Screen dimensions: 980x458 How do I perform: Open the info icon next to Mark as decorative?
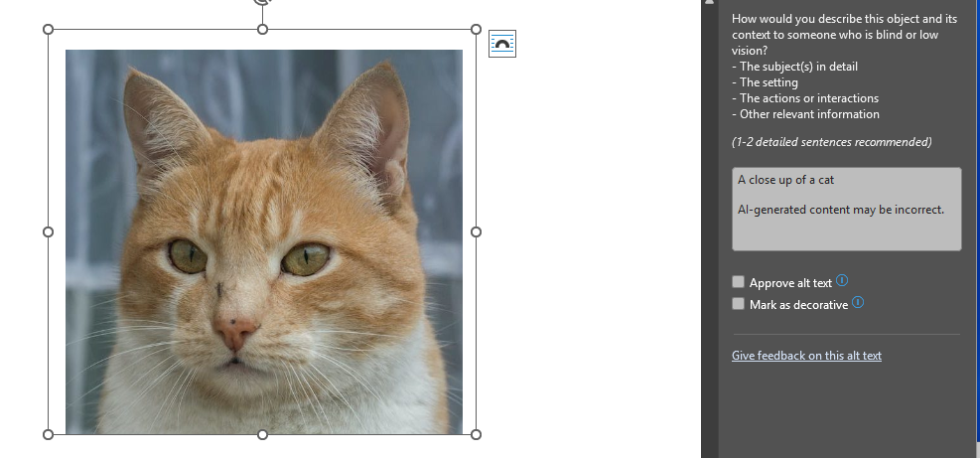click(858, 303)
